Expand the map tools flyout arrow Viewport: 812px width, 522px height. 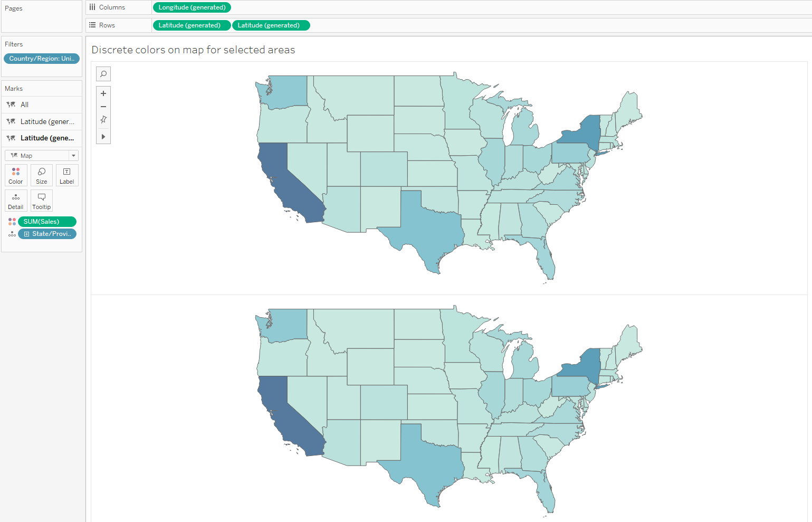(103, 137)
